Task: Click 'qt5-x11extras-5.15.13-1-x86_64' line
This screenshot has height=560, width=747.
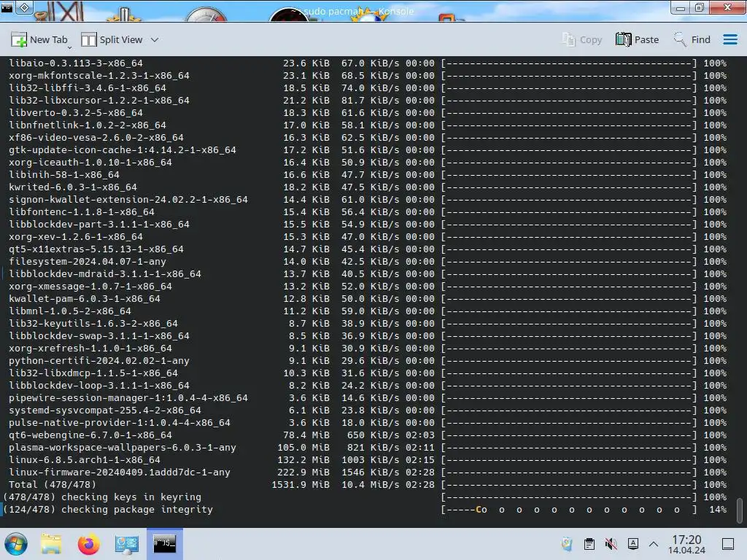Action: pos(96,249)
